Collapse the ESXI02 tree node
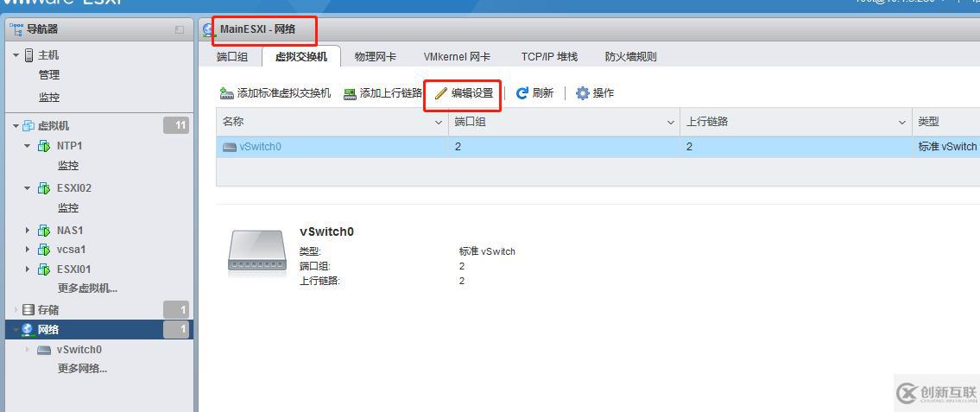 [28, 187]
